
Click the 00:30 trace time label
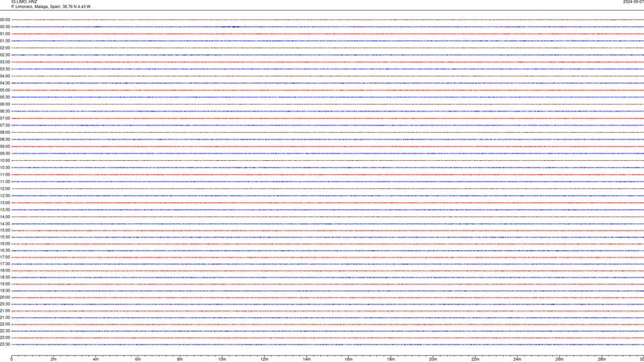(5, 27)
